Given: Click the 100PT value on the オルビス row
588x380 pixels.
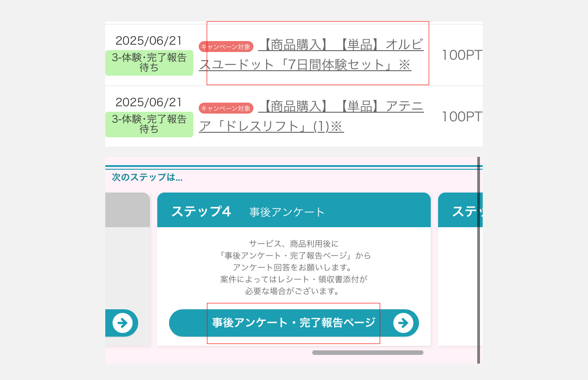Looking at the screenshot, I should click(462, 55).
